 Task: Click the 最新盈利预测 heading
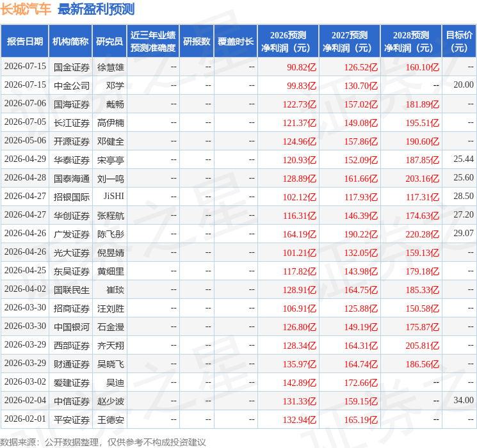click(96, 9)
